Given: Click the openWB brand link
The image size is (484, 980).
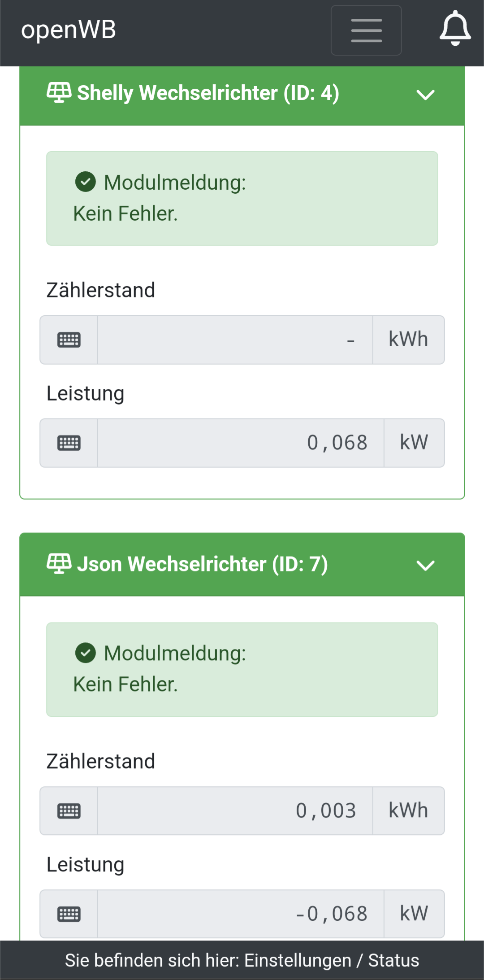Looking at the screenshot, I should [x=69, y=30].
